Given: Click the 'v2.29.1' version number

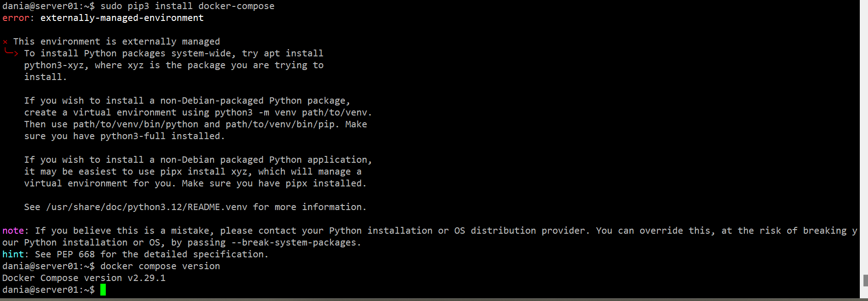Looking at the screenshot, I should [146, 278].
